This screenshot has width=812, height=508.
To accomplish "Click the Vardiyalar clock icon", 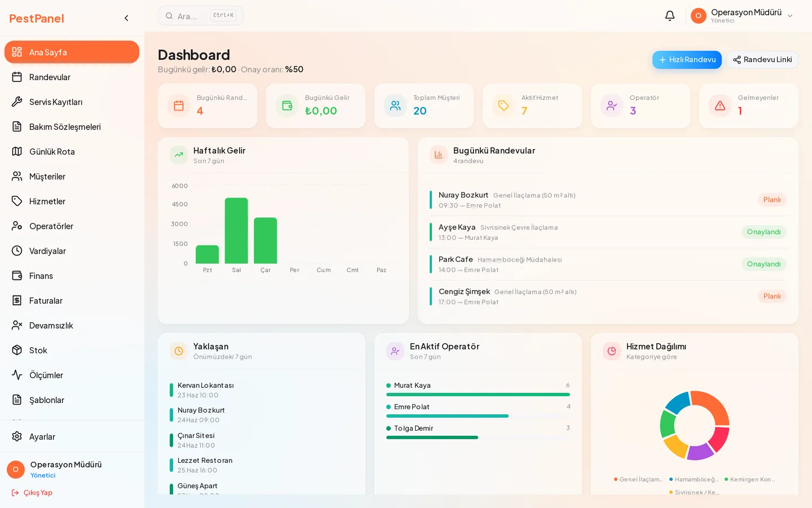I will tap(17, 251).
